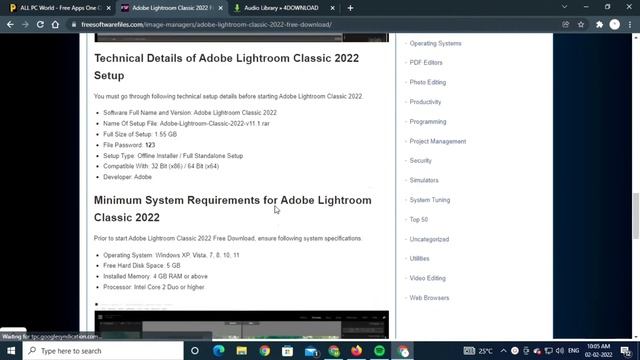Viewport: 640px width, 360px height.
Task: Open the Video Editing category link
Action: coord(427,278)
